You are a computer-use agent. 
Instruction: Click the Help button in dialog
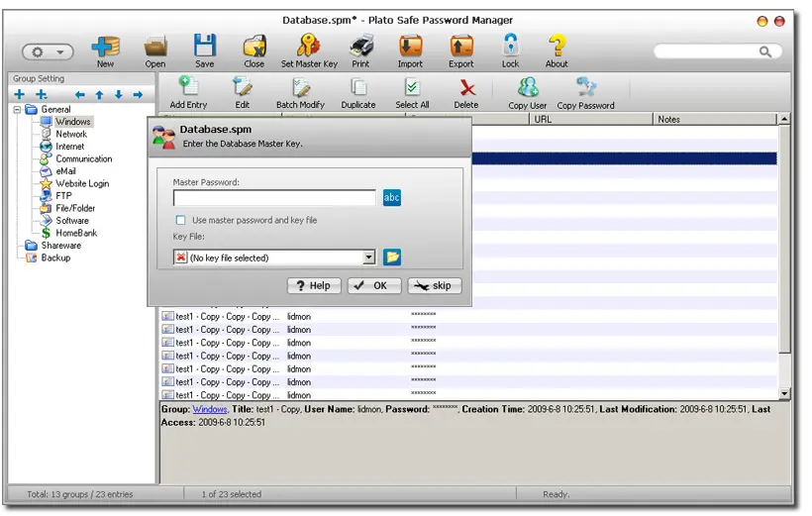coord(314,285)
